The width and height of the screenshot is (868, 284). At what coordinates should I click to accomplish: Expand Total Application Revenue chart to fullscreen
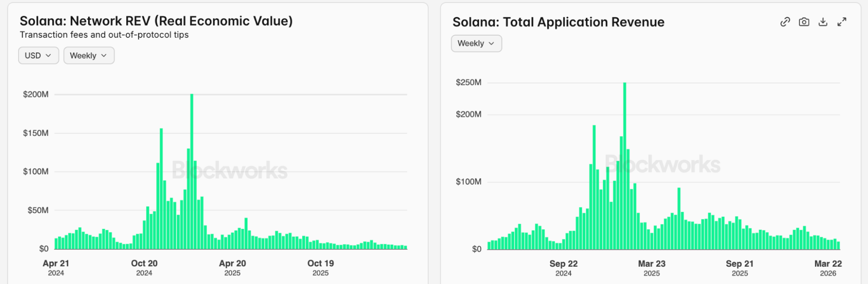point(842,22)
